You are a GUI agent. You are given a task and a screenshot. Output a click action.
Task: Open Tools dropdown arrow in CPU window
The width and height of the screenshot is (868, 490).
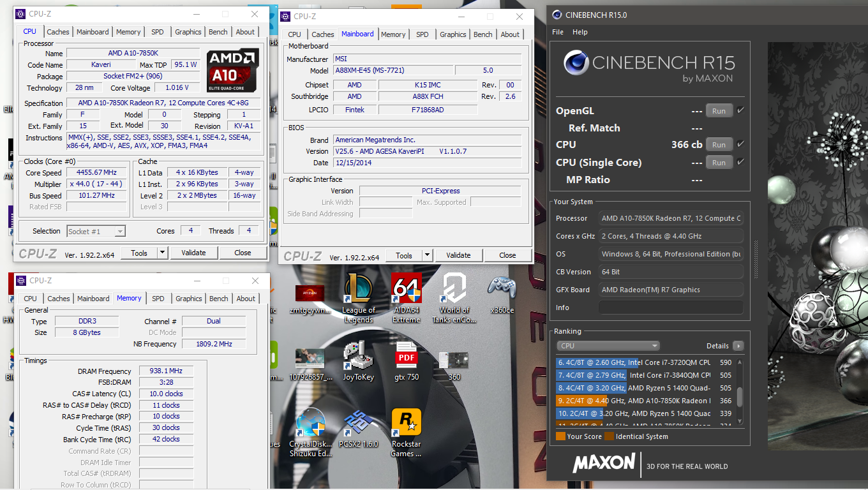162,253
